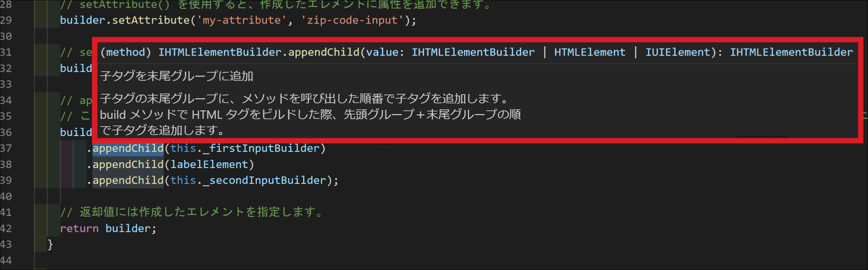Viewport: 868px width, 270px height.
Task: Click HTMLElement type in the hover tooltip
Action: pos(590,52)
